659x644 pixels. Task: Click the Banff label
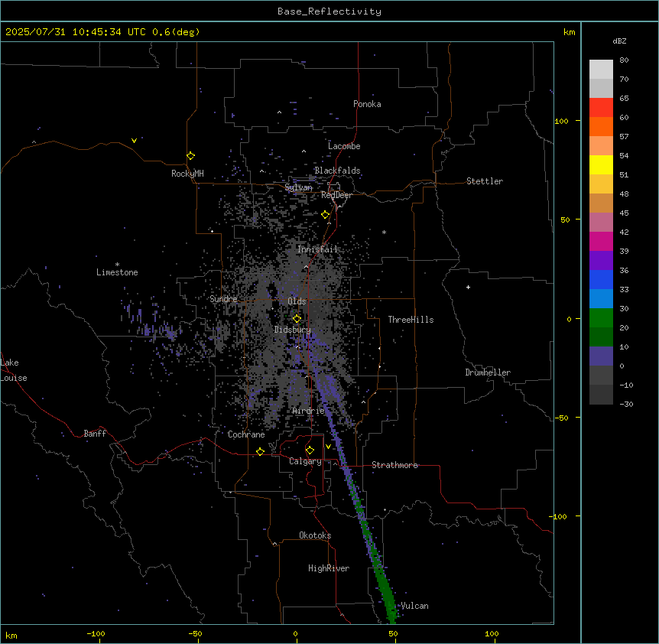click(x=95, y=434)
